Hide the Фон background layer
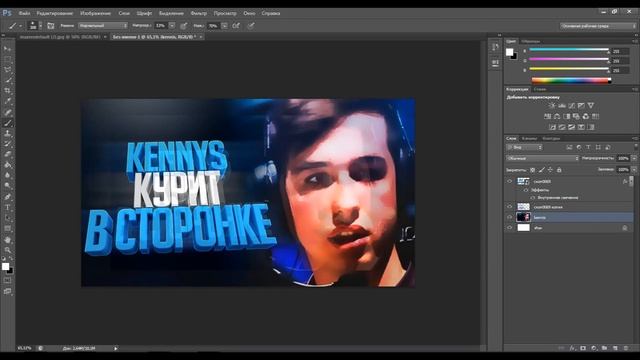Viewport: 640px width, 360px height. 509,228
